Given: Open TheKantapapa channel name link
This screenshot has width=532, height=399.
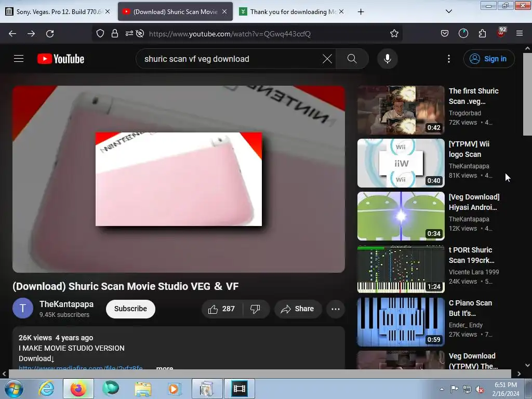Looking at the screenshot, I should click(x=66, y=304).
